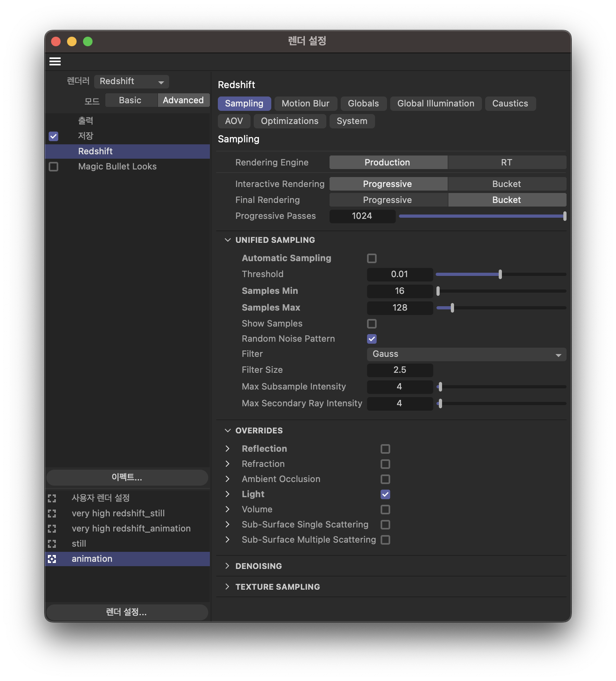Collapse the UNIFIED SAMPLING section
The image size is (616, 681).
click(x=227, y=240)
